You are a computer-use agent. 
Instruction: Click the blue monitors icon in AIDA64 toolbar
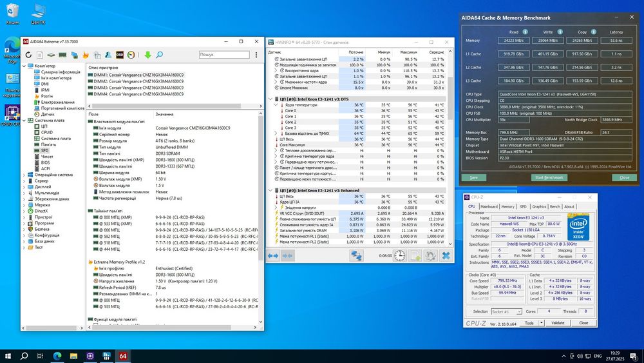(74, 55)
